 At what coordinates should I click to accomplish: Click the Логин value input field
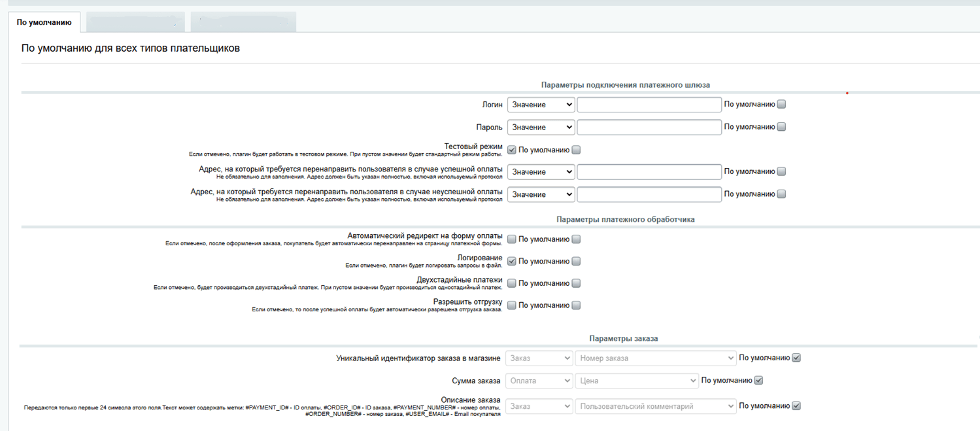649,105
